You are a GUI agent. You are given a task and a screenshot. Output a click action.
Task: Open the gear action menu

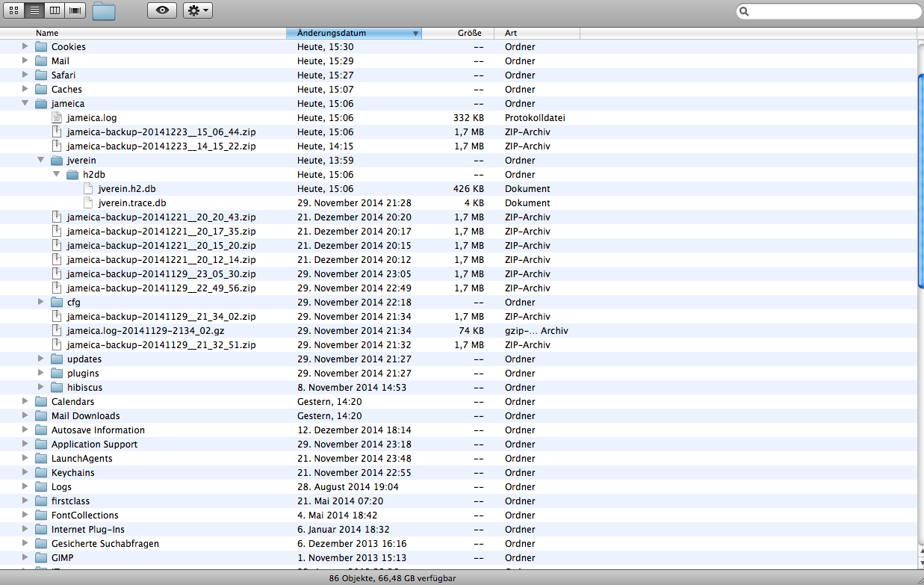pyautogui.click(x=197, y=10)
